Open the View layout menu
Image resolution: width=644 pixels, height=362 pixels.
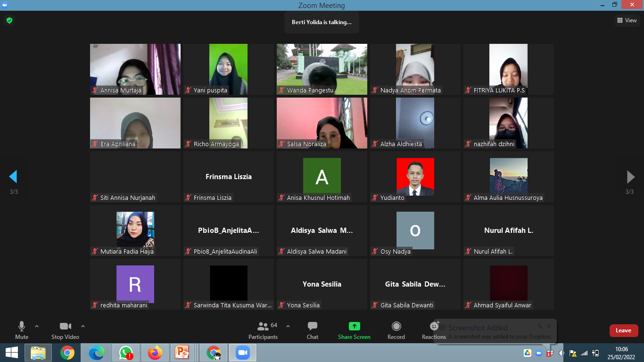pyautogui.click(x=627, y=20)
